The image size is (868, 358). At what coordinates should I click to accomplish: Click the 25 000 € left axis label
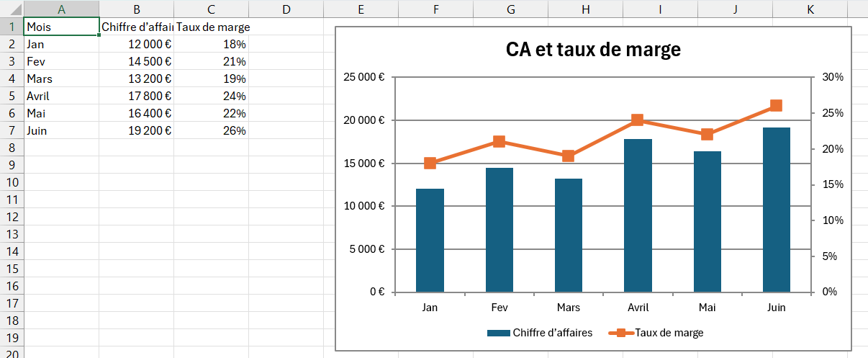pyautogui.click(x=364, y=77)
